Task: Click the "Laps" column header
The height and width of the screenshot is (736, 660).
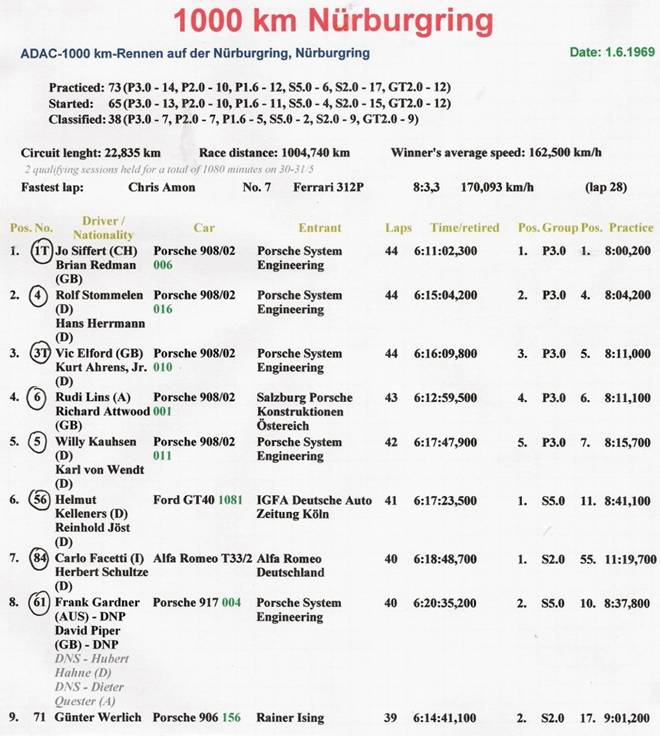Action: coord(399,228)
